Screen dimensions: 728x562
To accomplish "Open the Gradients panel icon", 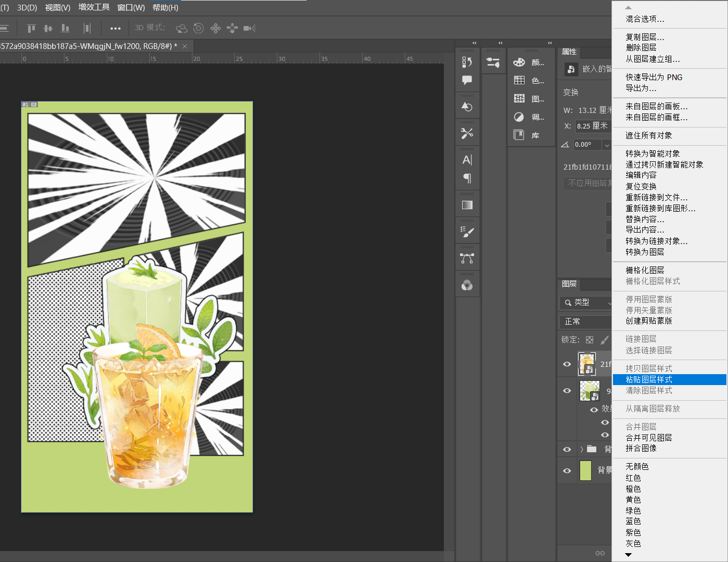I will coord(467,205).
